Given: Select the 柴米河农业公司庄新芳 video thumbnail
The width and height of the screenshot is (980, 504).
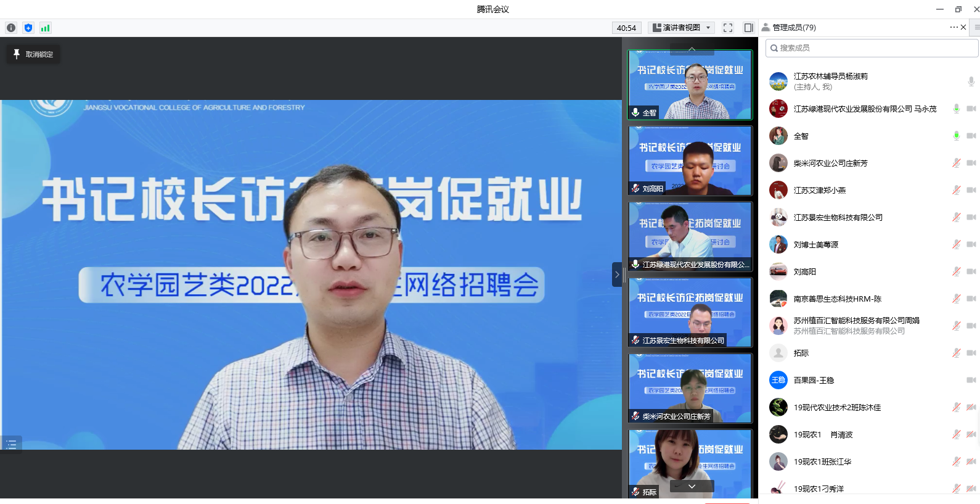Looking at the screenshot, I should coord(690,388).
